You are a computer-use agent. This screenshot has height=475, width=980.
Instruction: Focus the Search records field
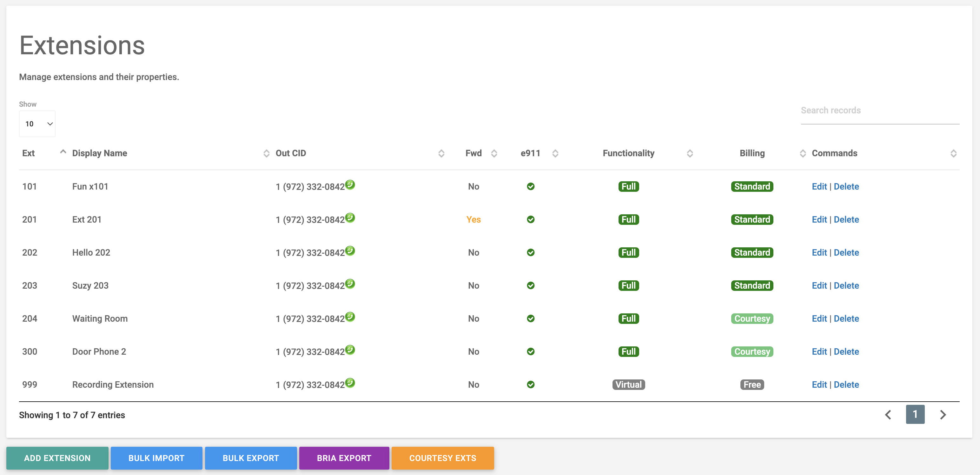(x=880, y=111)
